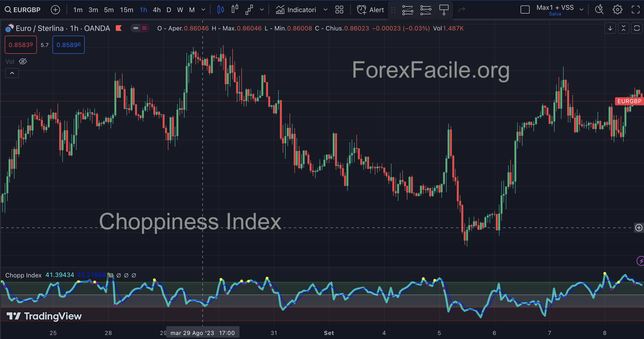The height and width of the screenshot is (339, 644).
Task: Enter fullscreen mode
Action: (635, 10)
